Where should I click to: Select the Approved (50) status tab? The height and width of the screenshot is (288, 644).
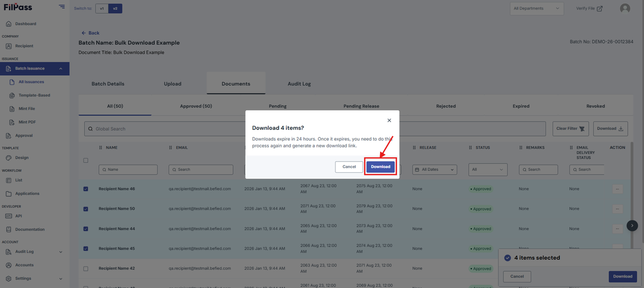(x=196, y=106)
